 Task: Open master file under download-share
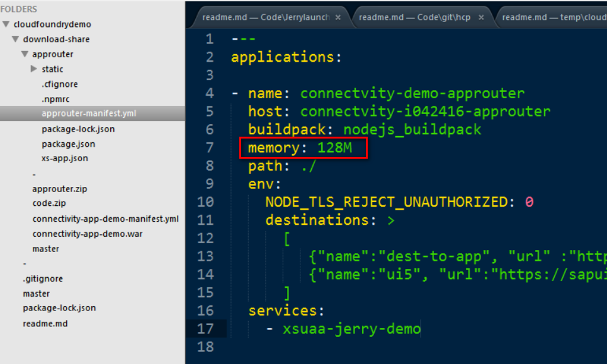click(x=46, y=249)
